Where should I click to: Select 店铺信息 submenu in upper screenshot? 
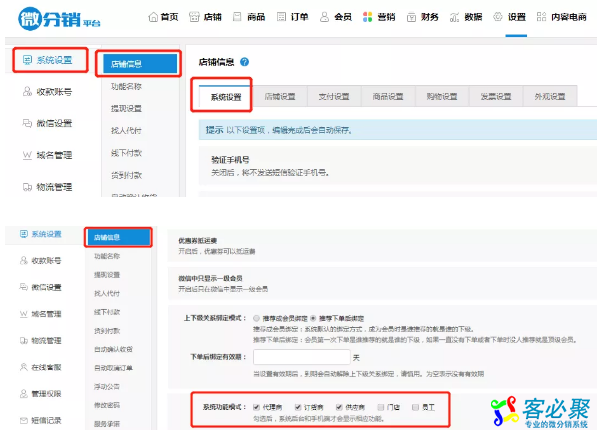point(140,64)
